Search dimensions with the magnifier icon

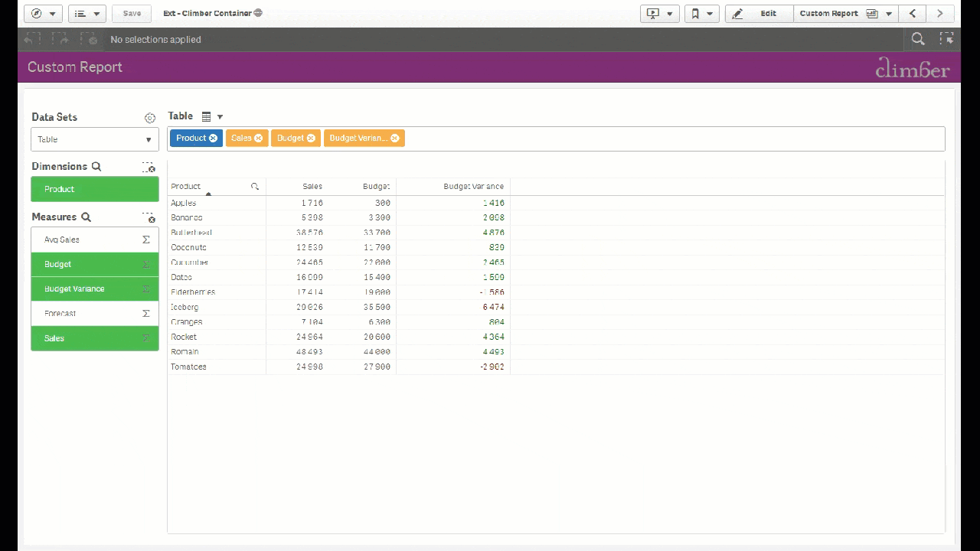coord(96,166)
